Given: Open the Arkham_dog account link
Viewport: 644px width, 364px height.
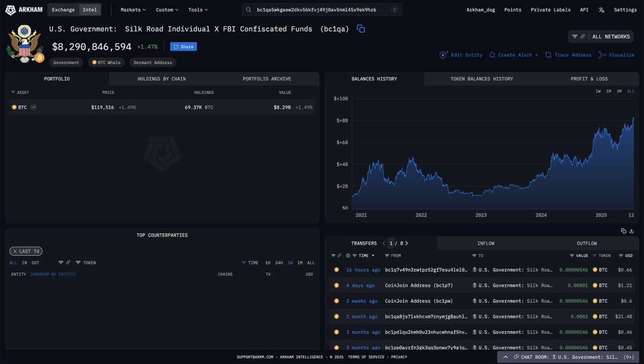Looking at the screenshot, I should (481, 10).
